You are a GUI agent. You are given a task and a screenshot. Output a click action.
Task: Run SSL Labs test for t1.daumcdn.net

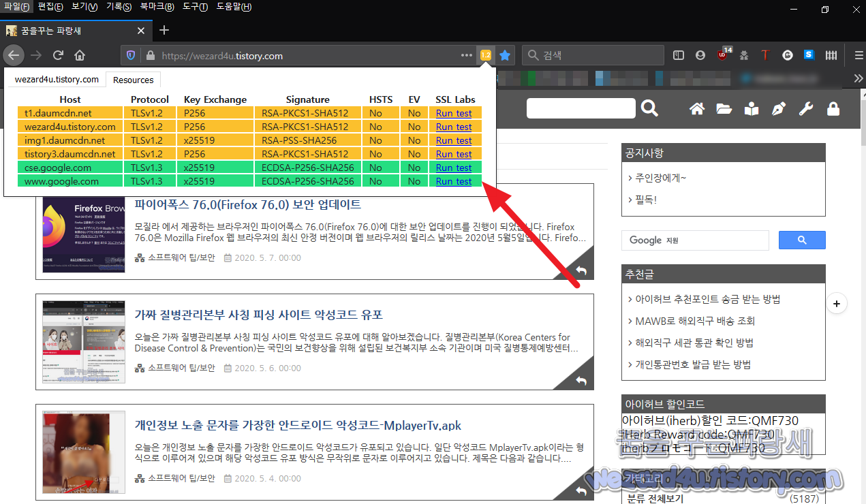click(454, 113)
